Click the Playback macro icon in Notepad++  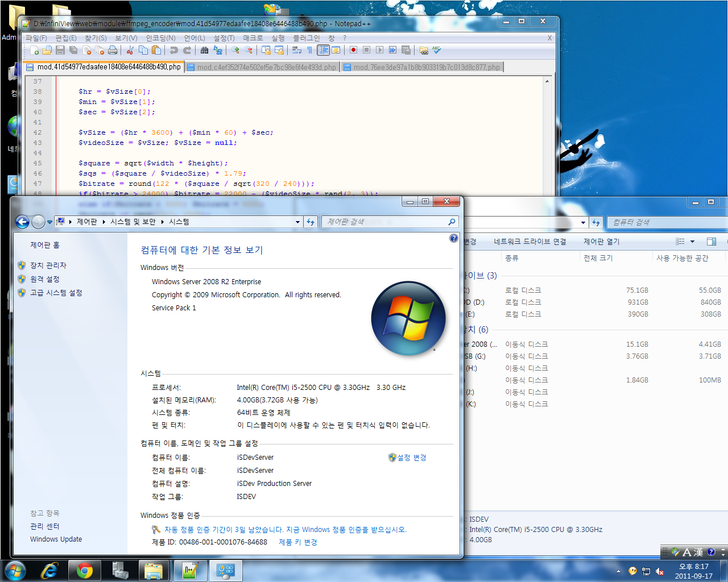point(379,50)
